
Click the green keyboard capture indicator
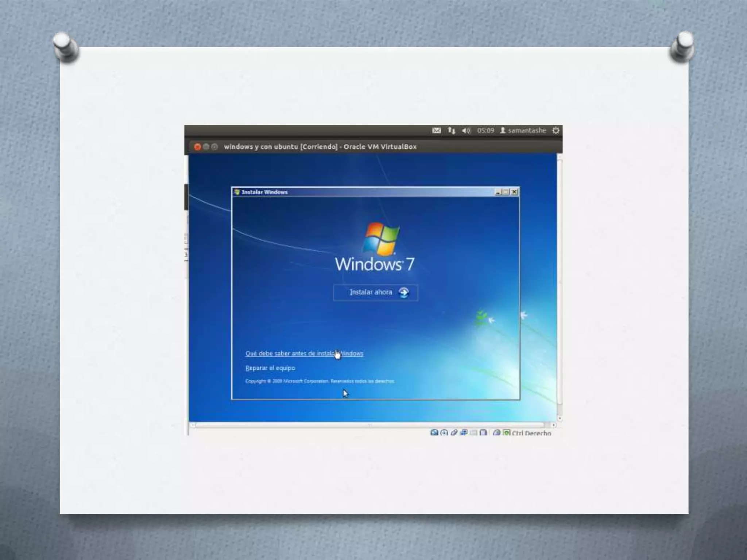click(507, 432)
